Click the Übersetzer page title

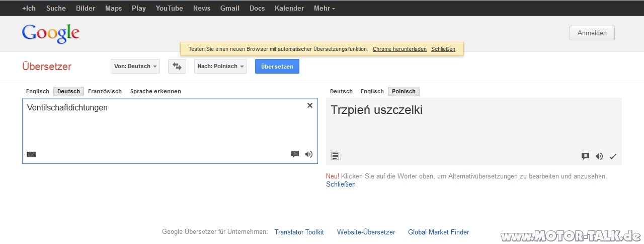pos(47,67)
